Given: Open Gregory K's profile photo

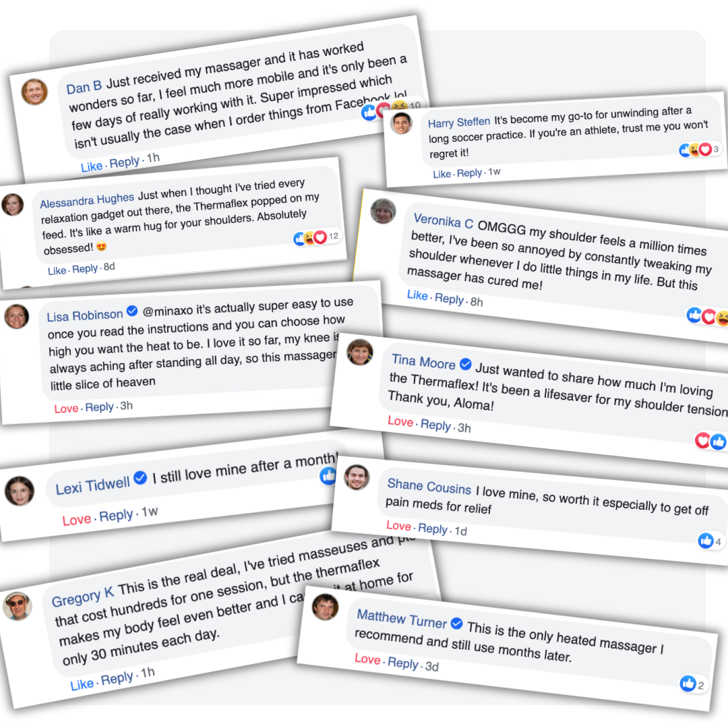Looking at the screenshot, I should [x=18, y=606].
